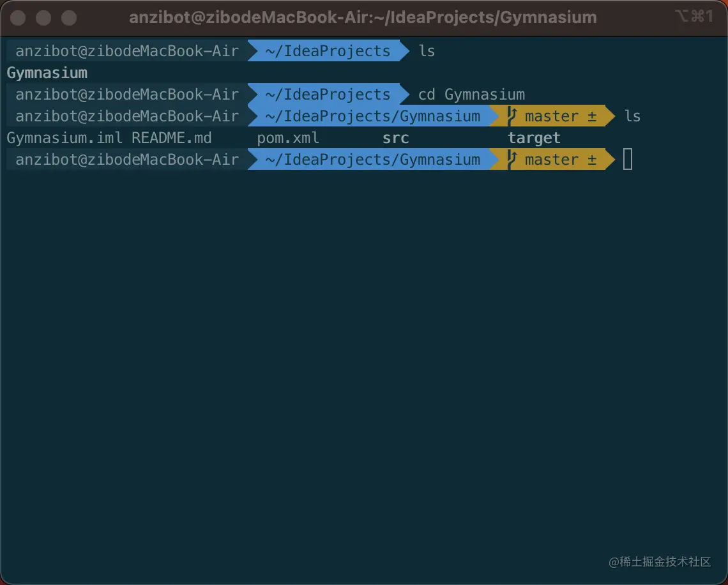Image resolution: width=728 pixels, height=585 pixels.
Task: Click the window title in the title bar
Action: pos(363,17)
